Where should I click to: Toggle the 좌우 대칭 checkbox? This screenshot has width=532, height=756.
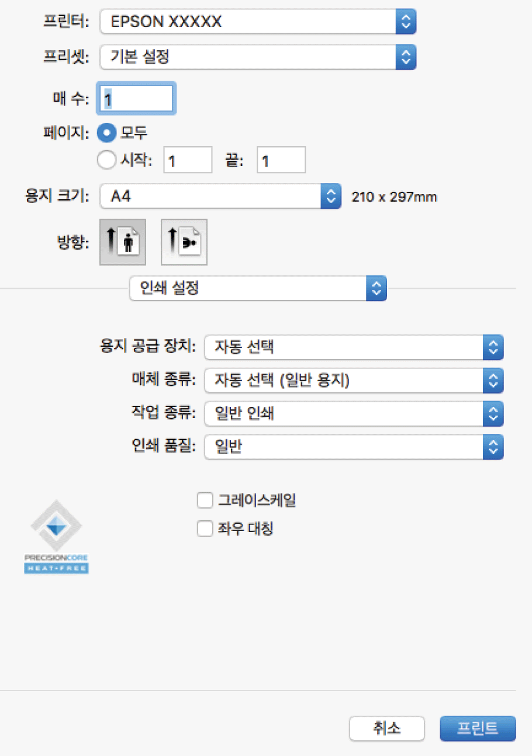[205, 529]
